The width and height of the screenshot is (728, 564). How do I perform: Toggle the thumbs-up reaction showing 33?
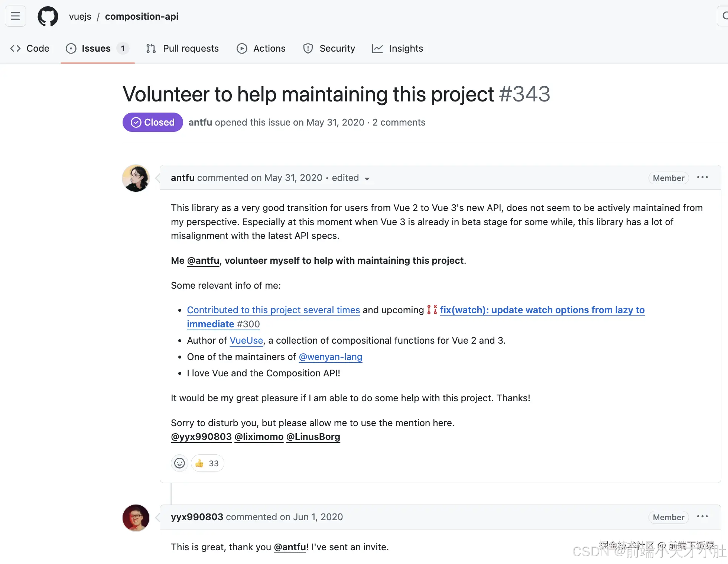pyautogui.click(x=207, y=463)
